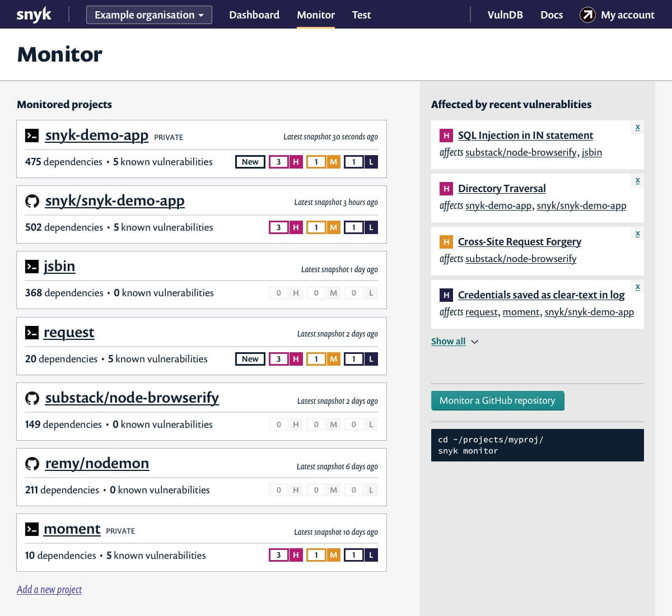
Task: Click the GitHub icon beside substack/node-browserify project
Action: click(32, 398)
